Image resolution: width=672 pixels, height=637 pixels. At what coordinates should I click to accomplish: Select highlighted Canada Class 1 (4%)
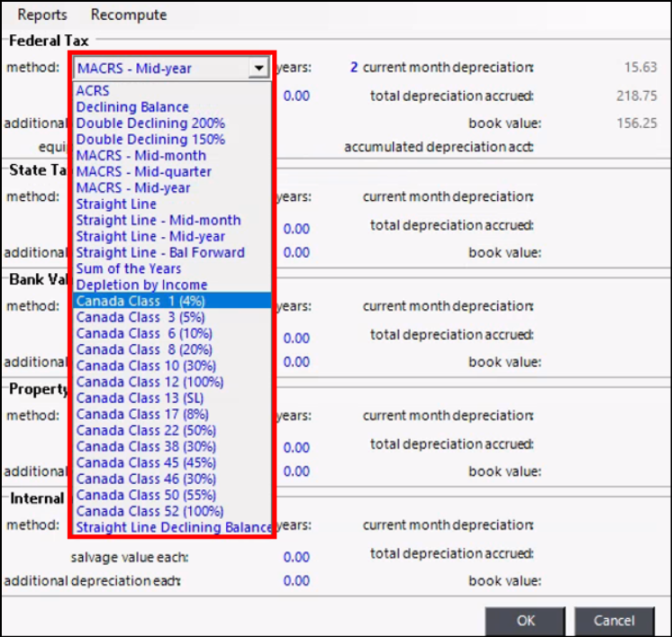141,301
